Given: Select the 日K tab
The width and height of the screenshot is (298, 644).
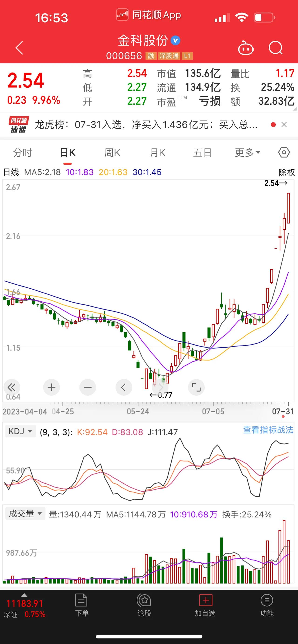Looking at the screenshot, I should pyautogui.click(x=68, y=153).
